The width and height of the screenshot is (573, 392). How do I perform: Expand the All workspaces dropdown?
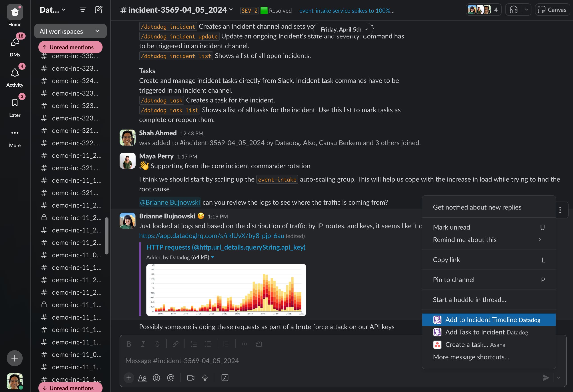70,31
